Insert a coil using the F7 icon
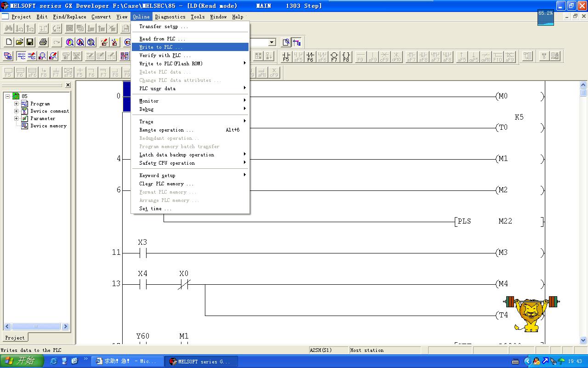This screenshot has width=588, height=368. (334, 57)
